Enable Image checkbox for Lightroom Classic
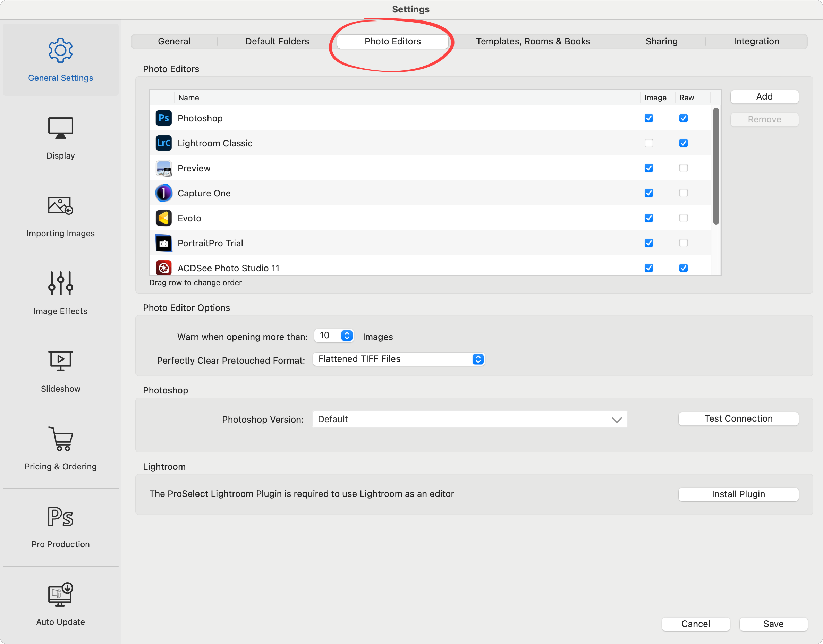Screen dimensions: 823x644 (x=648, y=143)
